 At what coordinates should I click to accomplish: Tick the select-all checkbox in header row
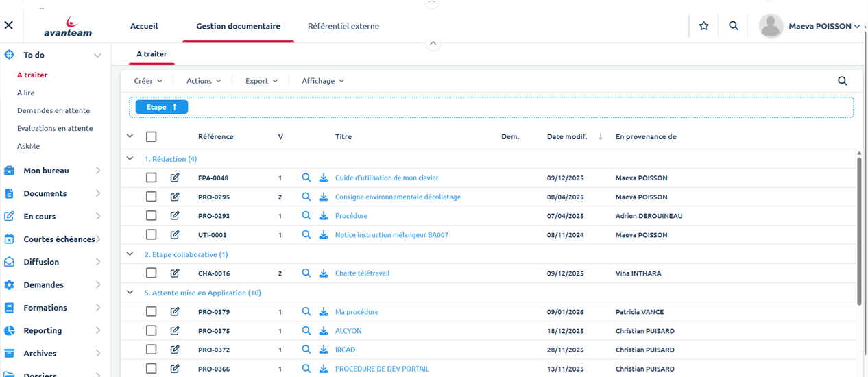click(152, 137)
